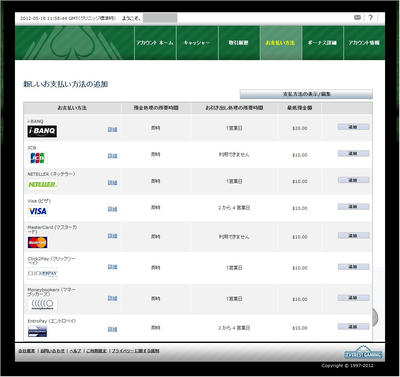Click the EntroPay card logo
This screenshot has width=400, height=377.
(x=37, y=332)
